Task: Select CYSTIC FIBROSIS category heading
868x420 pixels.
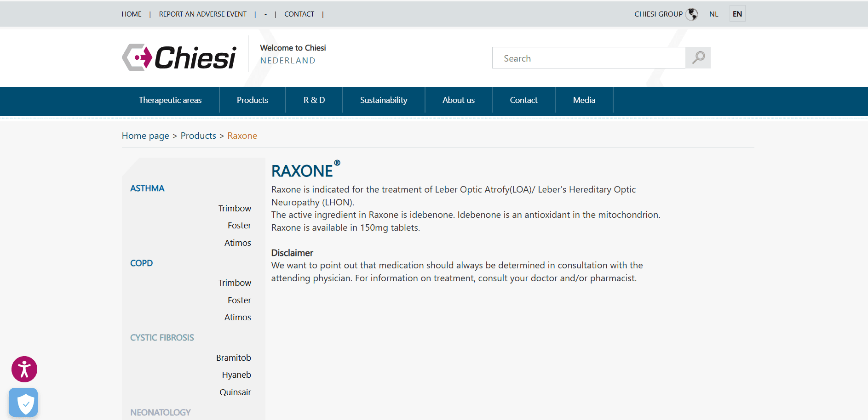Action: click(162, 338)
